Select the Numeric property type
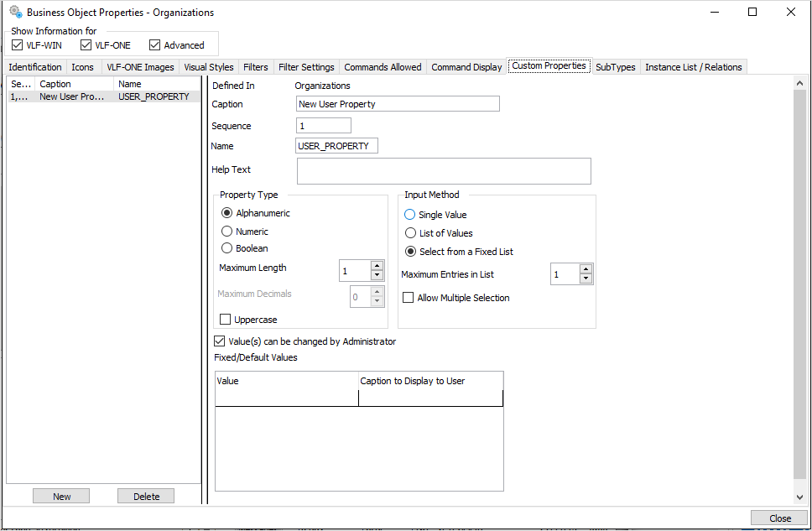Screen dimensions: 812x531 click(226, 231)
